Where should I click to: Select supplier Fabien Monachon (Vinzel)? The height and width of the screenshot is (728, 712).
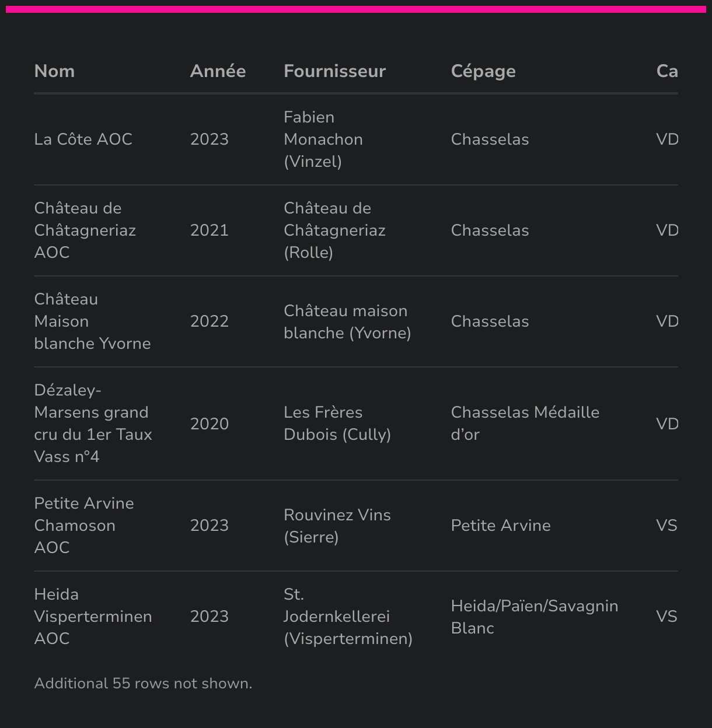point(323,139)
